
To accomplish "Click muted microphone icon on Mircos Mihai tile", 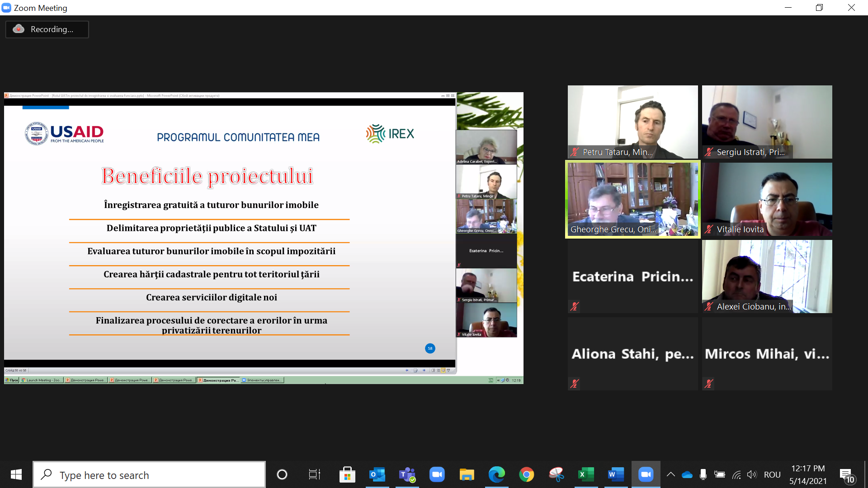I will pos(709,384).
